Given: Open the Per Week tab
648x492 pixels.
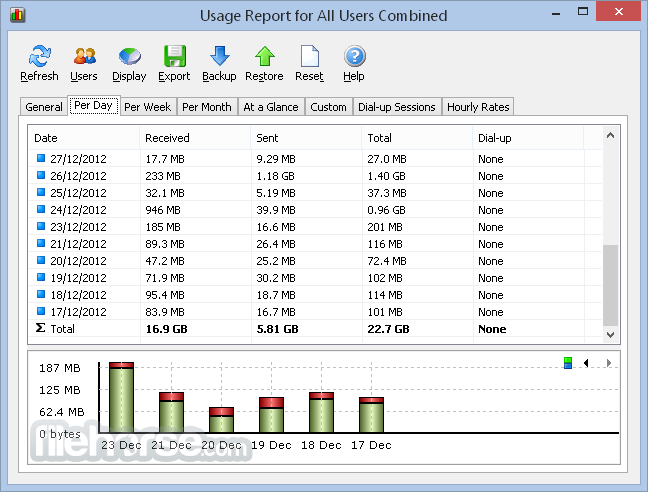Looking at the screenshot, I should pos(147,107).
